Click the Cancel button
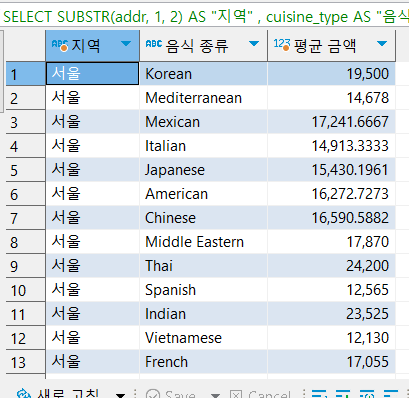This screenshot has height=398, width=409. pos(261,394)
